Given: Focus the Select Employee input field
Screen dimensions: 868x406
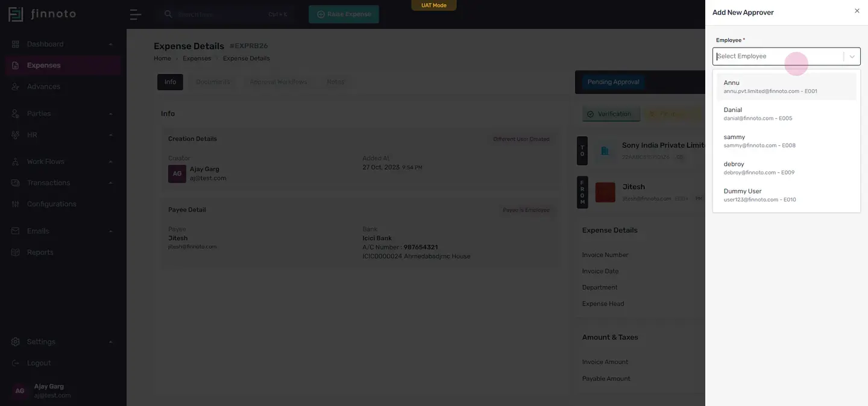Looking at the screenshot, I should [778, 57].
